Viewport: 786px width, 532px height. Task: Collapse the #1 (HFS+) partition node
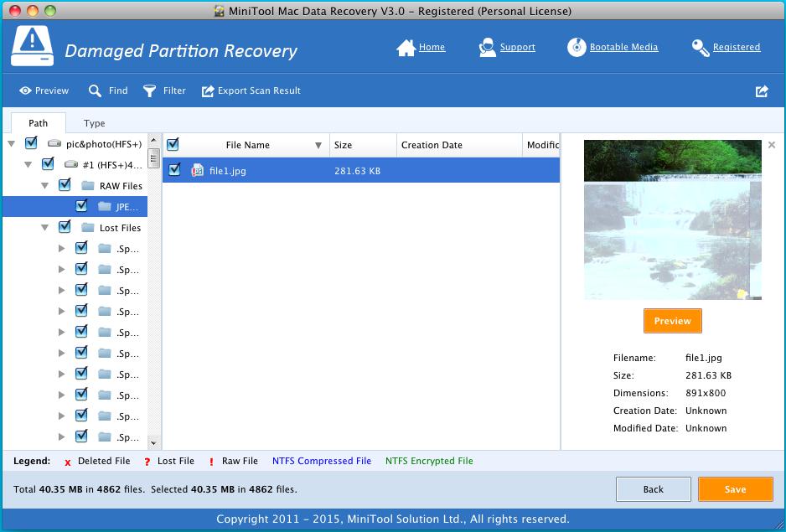(x=28, y=164)
